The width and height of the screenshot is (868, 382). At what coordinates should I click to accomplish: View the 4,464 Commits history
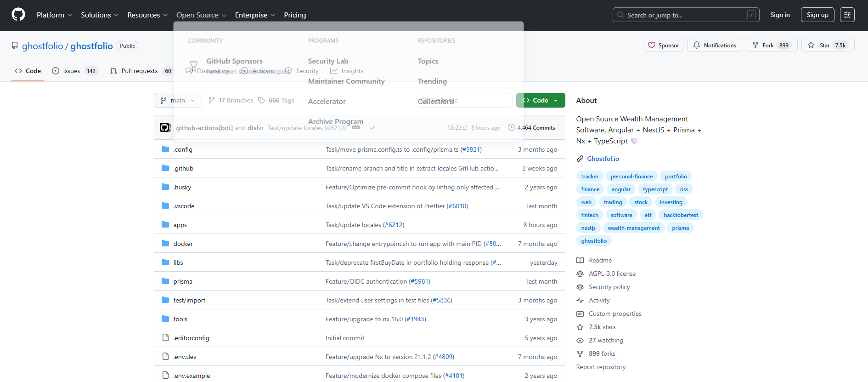pos(531,128)
